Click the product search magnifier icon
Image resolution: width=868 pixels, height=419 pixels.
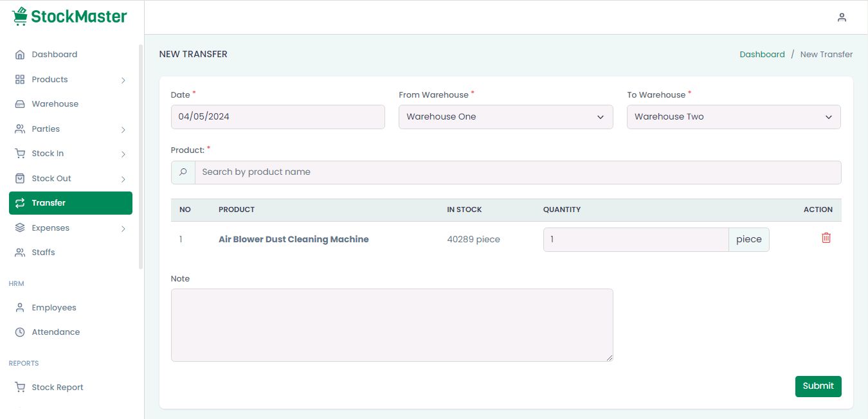[183, 172]
